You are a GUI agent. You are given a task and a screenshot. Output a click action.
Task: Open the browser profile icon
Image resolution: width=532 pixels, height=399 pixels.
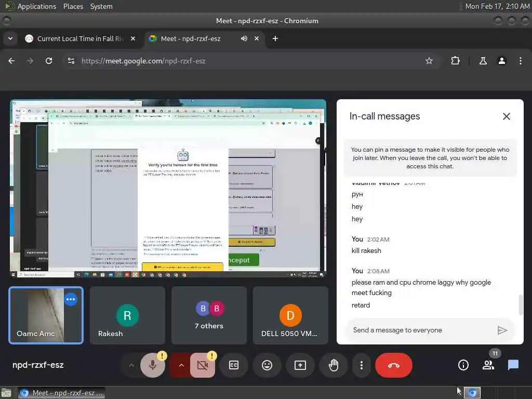point(502,61)
